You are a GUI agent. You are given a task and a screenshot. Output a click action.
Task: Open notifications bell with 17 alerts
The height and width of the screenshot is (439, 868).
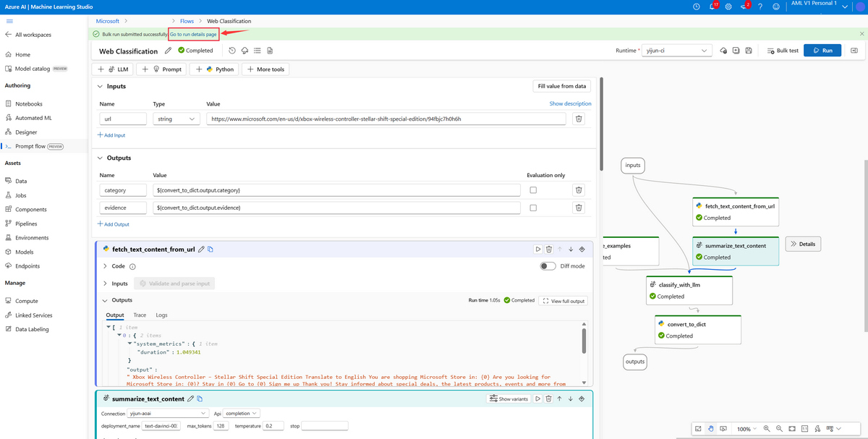pos(712,7)
